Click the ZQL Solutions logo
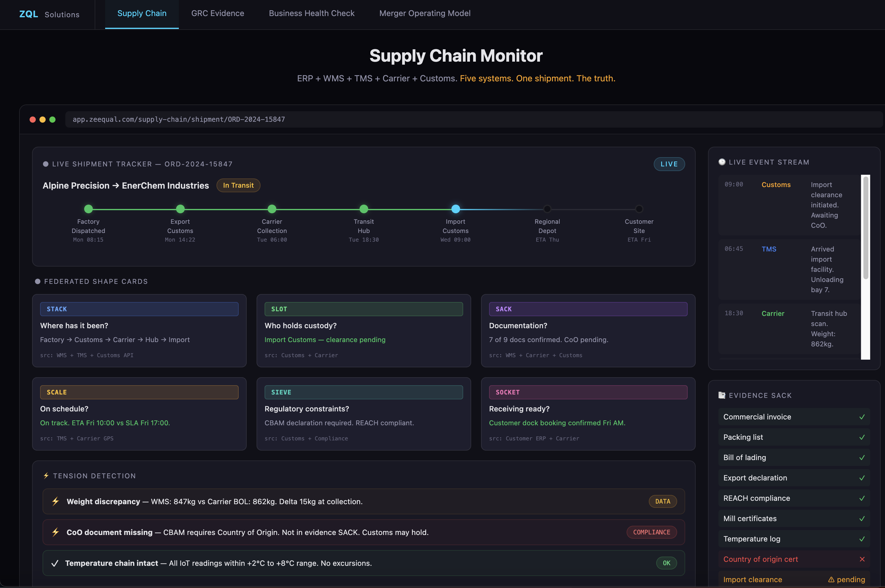This screenshot has height=588, width=885. pyautogui.click(x=49, y=14)
